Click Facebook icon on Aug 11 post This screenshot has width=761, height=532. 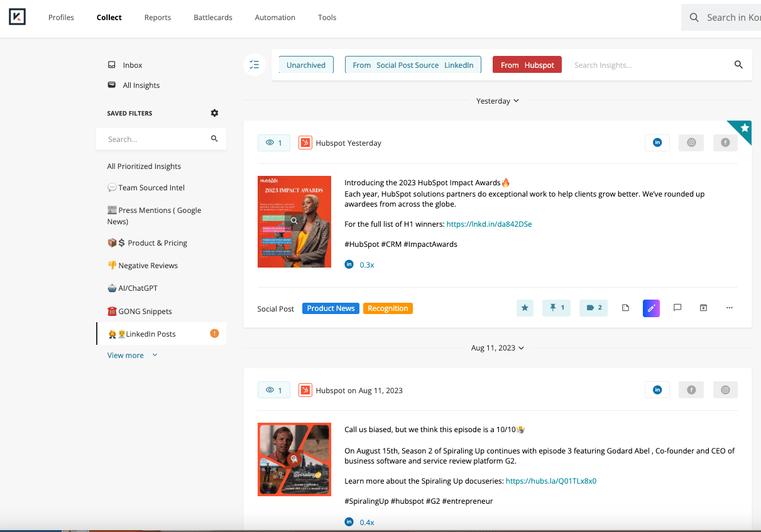pyautogui.click(x=691, y=390)
